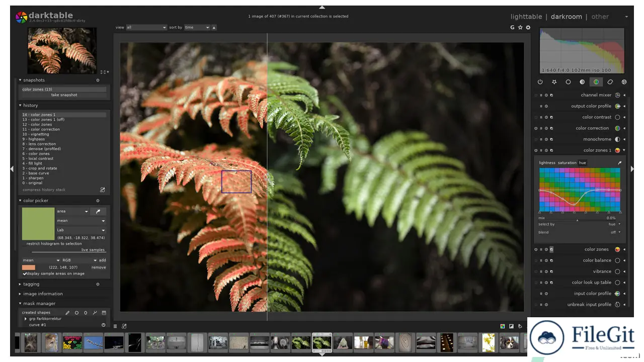Click the snapshots panel presets icon
Viewport: 644px width, 362px height.
[98, 80]
